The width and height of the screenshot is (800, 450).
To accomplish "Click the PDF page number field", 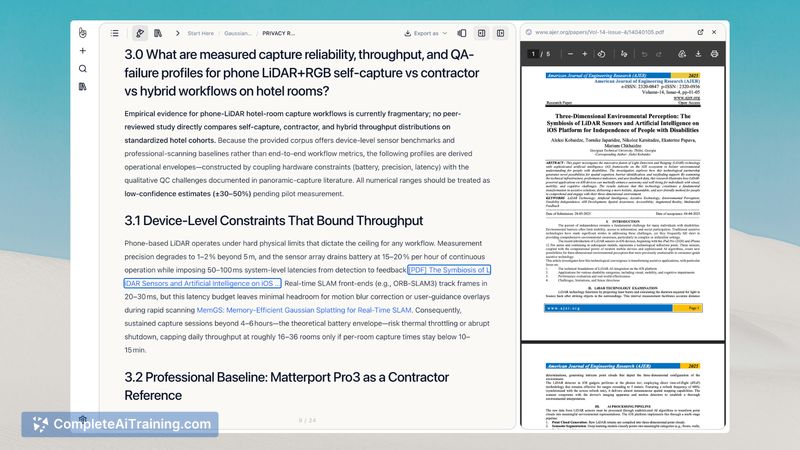I will pyautogui.click(x=533, y=54).
